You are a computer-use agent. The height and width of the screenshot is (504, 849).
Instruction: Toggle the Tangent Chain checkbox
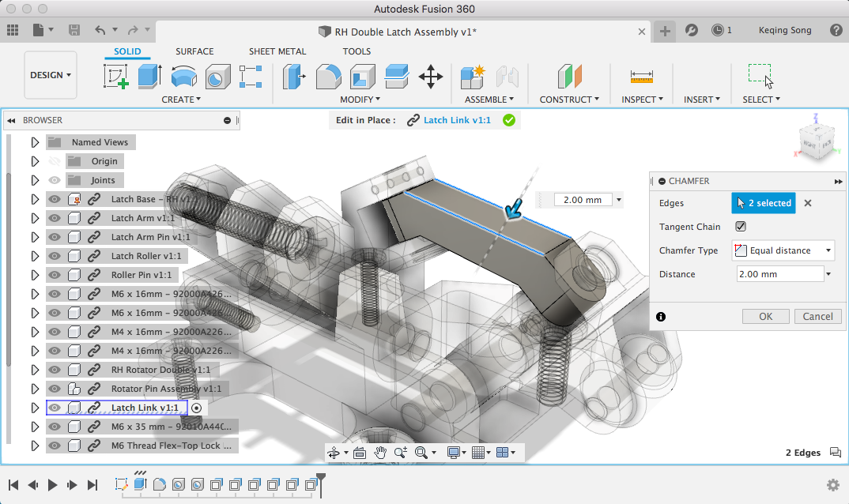pyautogui.click(x=741, y=227)
